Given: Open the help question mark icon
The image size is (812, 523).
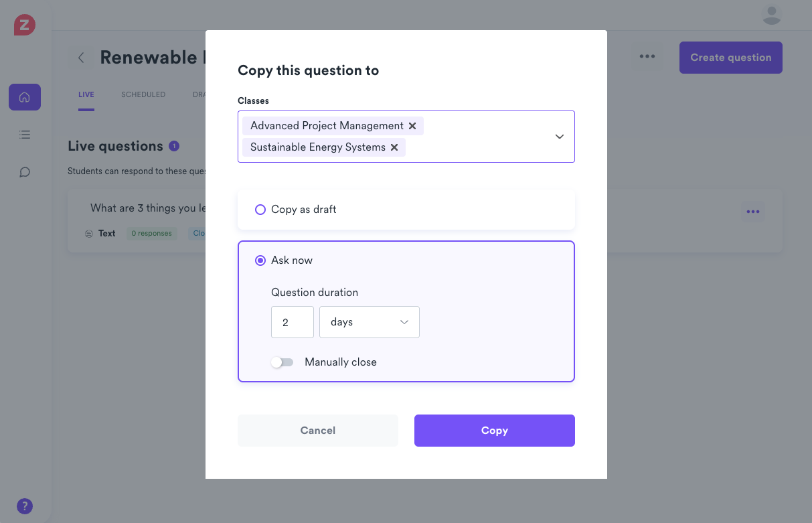Looking at the screenshot, I should point(25,506).
